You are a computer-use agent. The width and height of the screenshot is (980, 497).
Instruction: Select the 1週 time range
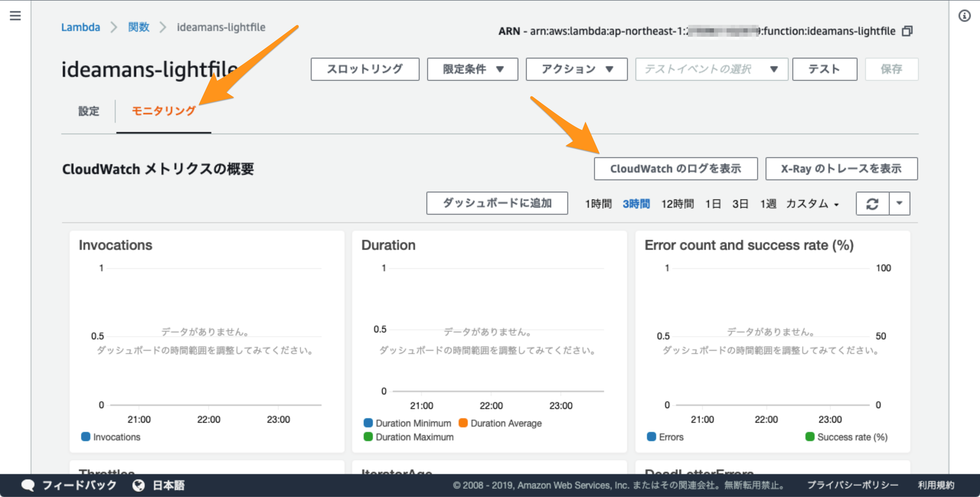pyautogui.click(x=768, y=204)
